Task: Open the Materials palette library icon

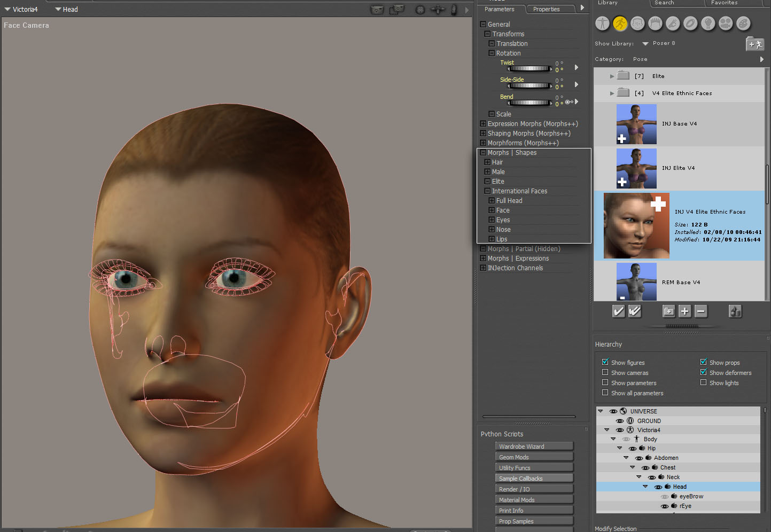Action: tap(743, 24)
